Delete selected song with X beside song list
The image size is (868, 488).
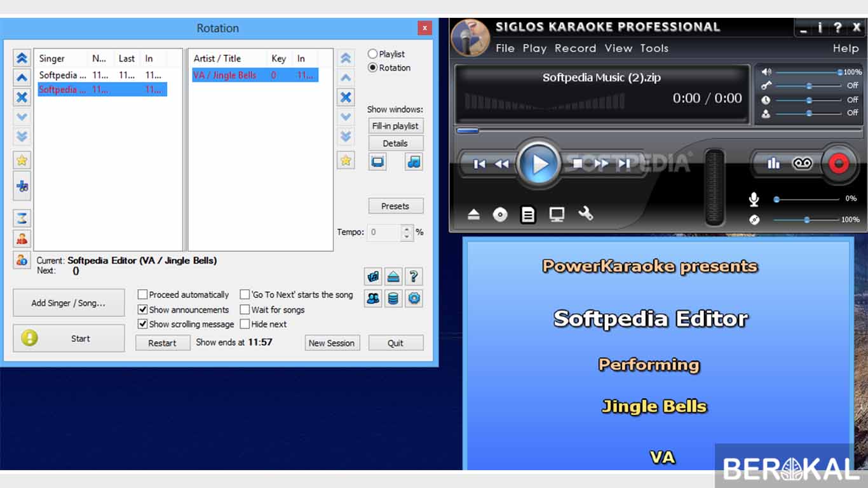tap(346, 97)
